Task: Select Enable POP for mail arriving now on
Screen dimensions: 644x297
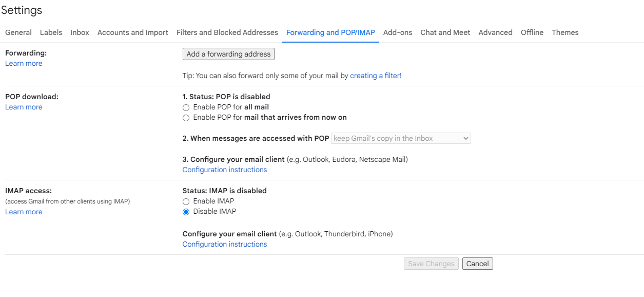Action: [186, 118]
